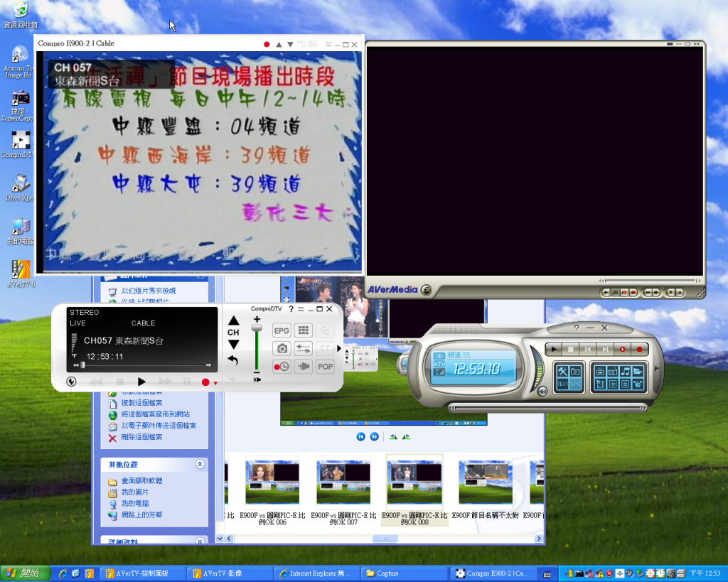The width and height of the screenshot is (728, 582).
Task: Toggle EPG button on AVerTV panel
Action: (x=575, y=384)
